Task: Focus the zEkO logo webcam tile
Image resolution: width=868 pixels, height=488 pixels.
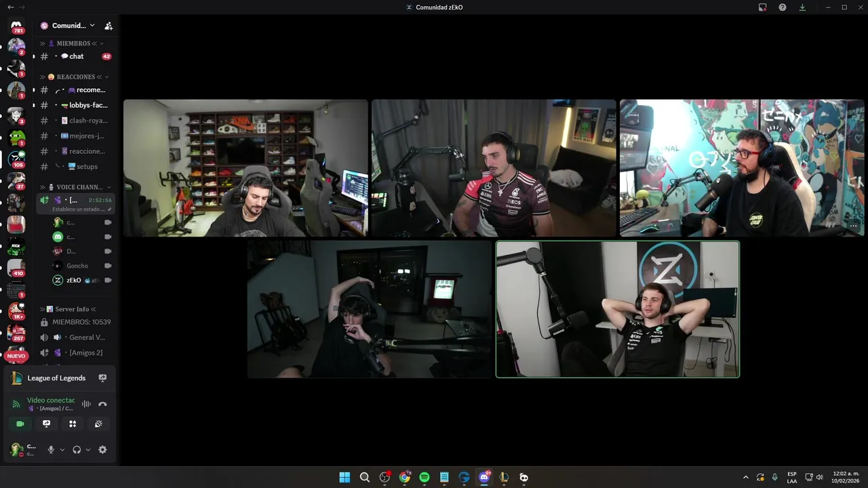Action: click(618, 309)
